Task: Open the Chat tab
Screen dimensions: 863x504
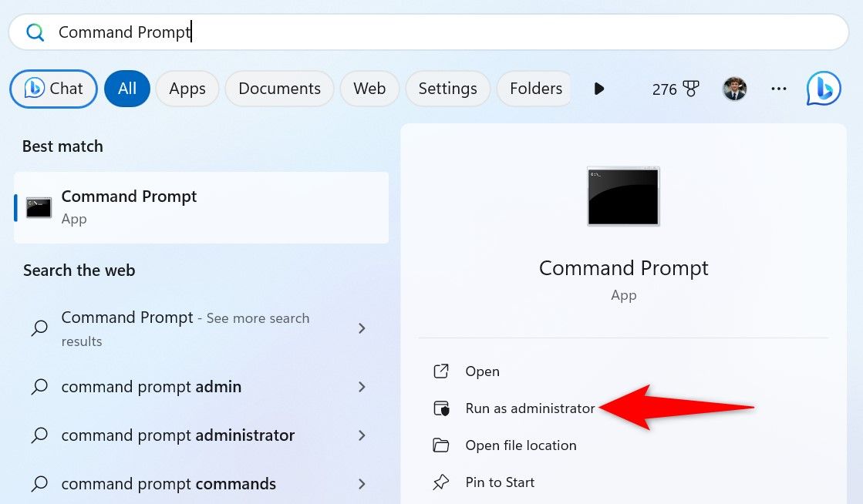Action: click(x=54, y=89)
